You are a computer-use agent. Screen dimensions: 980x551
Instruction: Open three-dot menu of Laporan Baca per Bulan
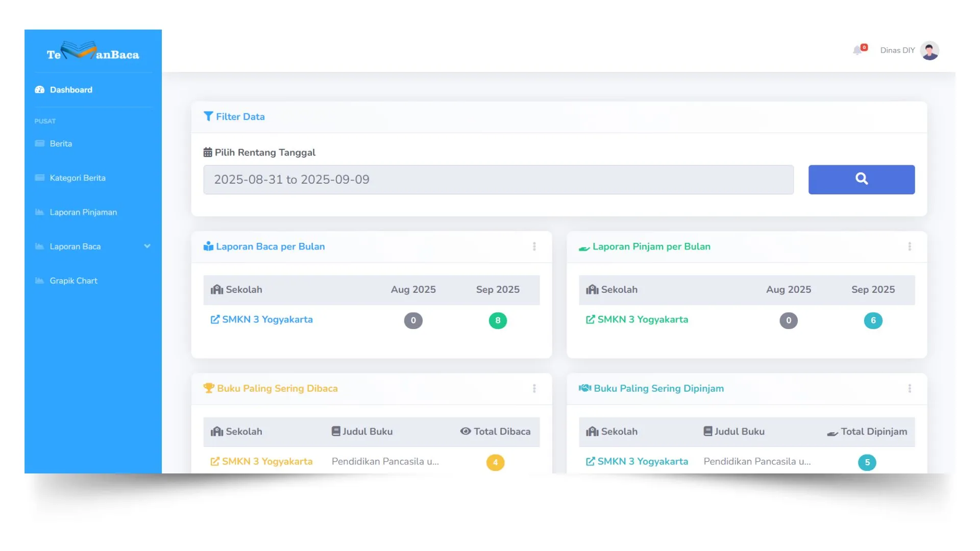[x=534, y=246]
